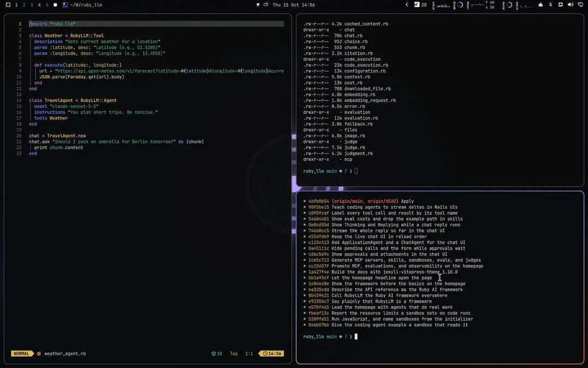Click the weather_agent.rb filename in status line
Image resolution: width=588 pixels, height=368 pixels.
click(65, 353)
